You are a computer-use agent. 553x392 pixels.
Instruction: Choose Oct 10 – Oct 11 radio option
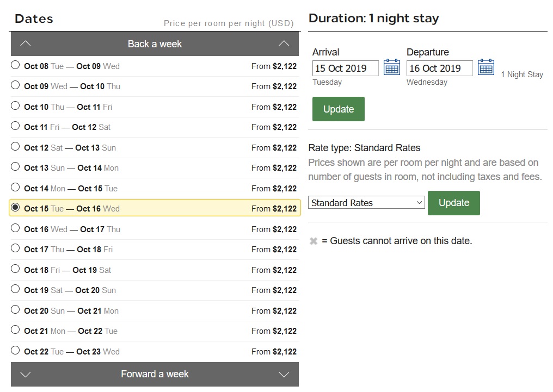[15, 106]
